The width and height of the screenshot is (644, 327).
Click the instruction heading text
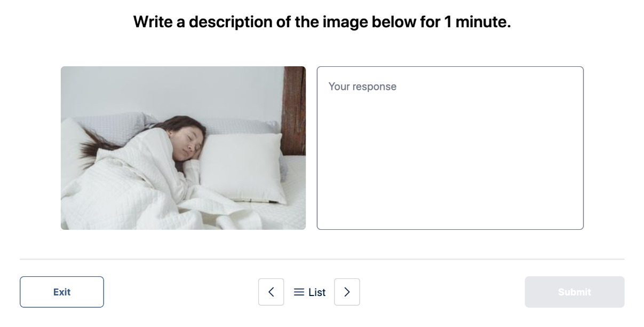[x=322, y=22]
